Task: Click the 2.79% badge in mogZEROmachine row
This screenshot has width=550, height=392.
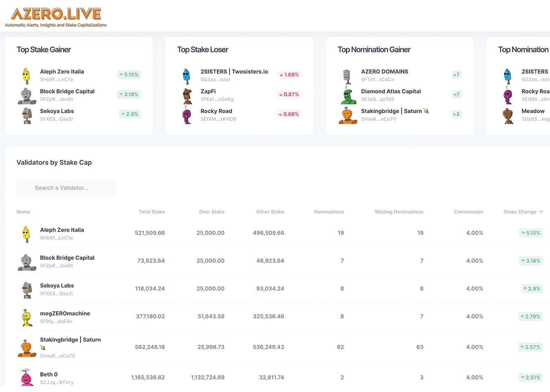Action: tap(530, 316)
